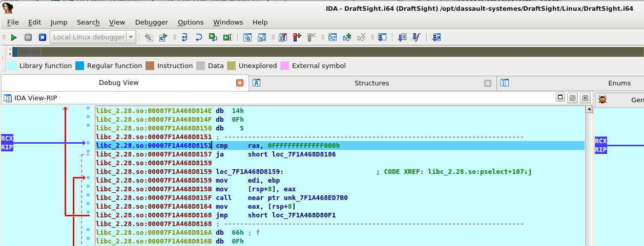Toggle breakpoint dot on db 14h line
This screenshot has width=644, height=246.
pos(88,108)
